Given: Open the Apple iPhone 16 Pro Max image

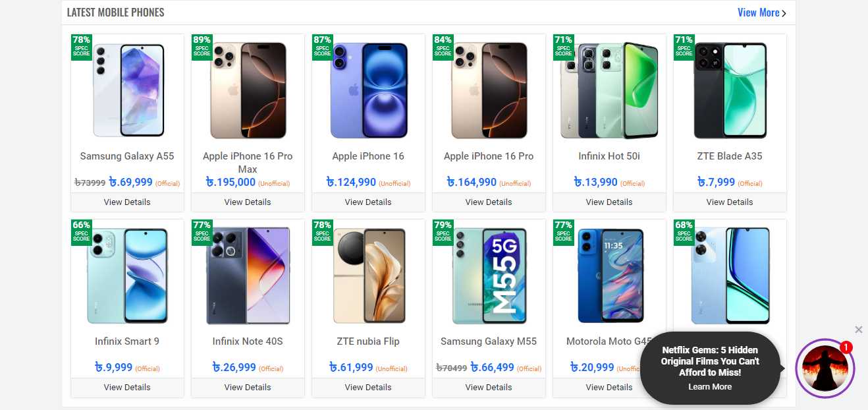Looking at the screenshot, I should tap(248, 90).
